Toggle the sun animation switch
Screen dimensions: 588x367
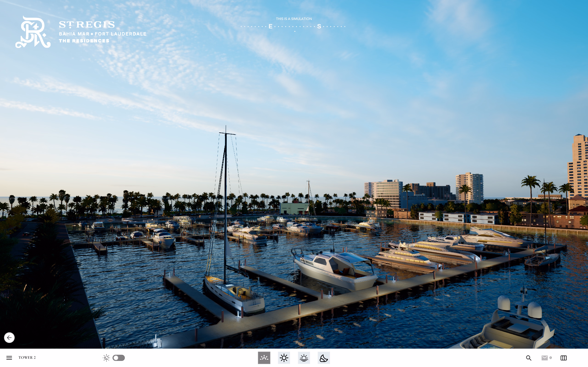pos(119,358)
